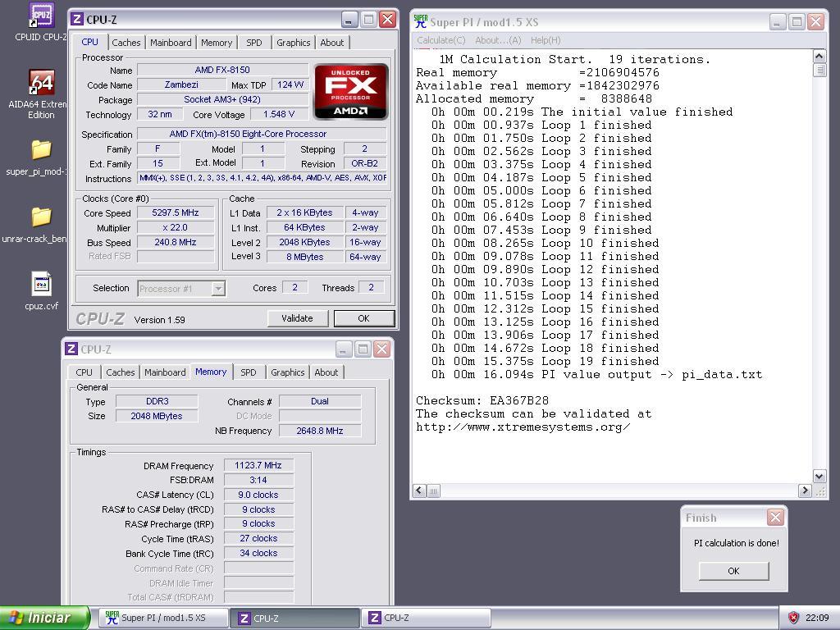Click the Super PI title bar icon
This screenshot has height=630, width=840.
[x=421, y=21]
